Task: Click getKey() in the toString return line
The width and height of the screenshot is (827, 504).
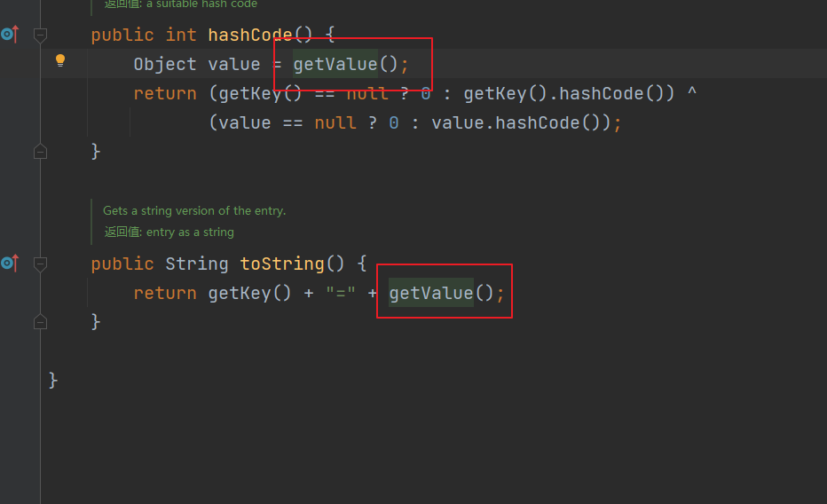Action: pyautogui.click(x=249, y=293)
